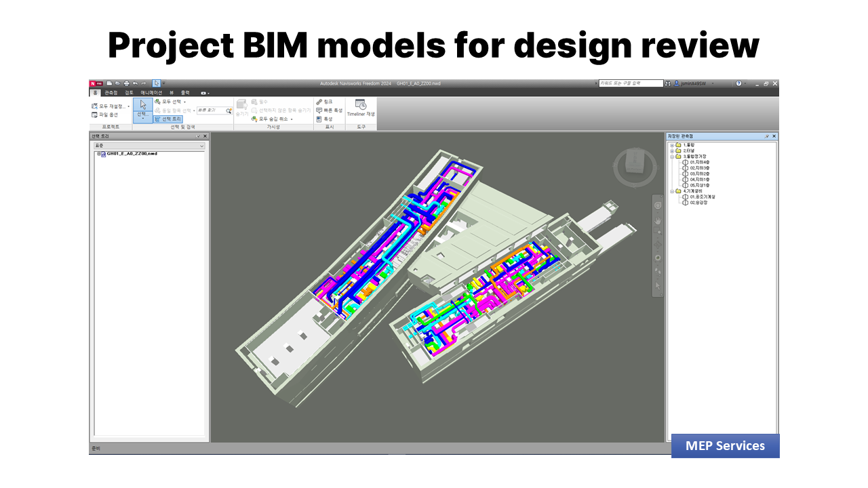The image size is (868, 488).
Task: Toggle the 선택 트리 panel button
Action: [x=167, y=119]
